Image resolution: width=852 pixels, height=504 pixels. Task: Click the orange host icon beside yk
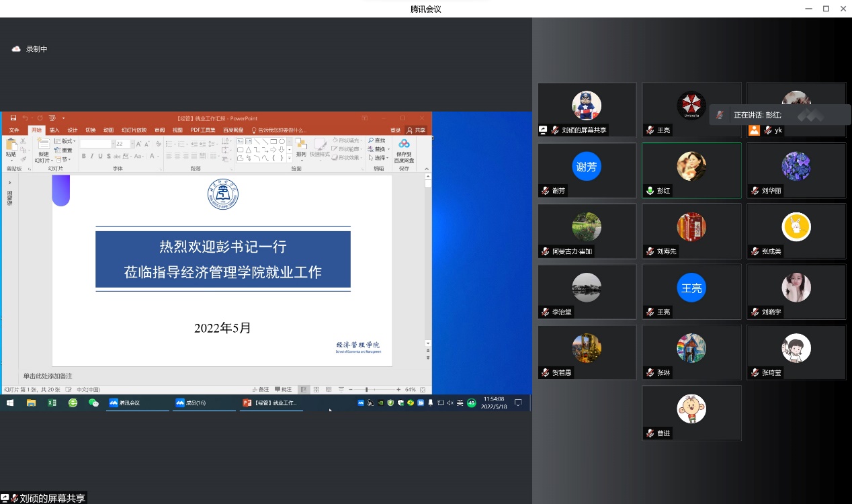pyautogui.click(x=755, y=130)
